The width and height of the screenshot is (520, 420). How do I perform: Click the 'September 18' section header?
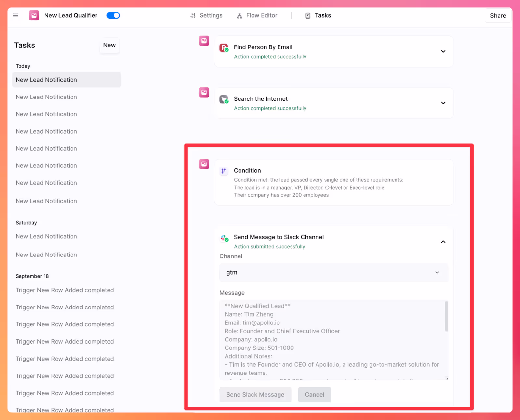click(x=32, y=276)
